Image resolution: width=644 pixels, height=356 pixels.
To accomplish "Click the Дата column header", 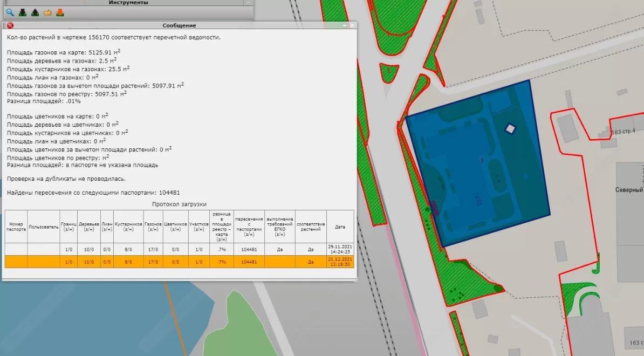I will [x=340, y=227].
